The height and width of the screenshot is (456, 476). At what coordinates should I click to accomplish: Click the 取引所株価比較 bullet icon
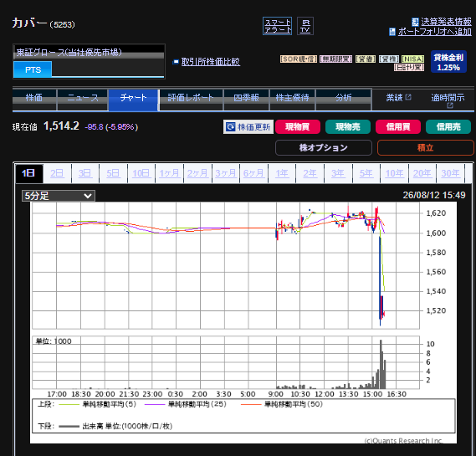(176, 62)
